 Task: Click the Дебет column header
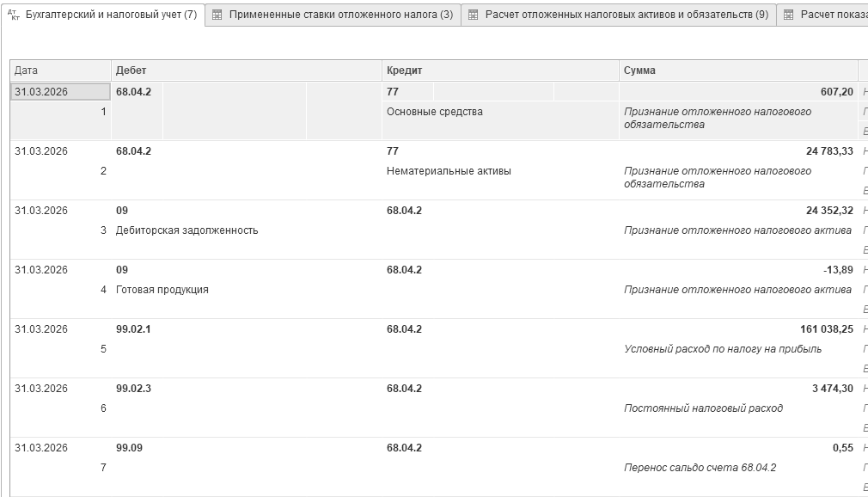pos(246,71)
